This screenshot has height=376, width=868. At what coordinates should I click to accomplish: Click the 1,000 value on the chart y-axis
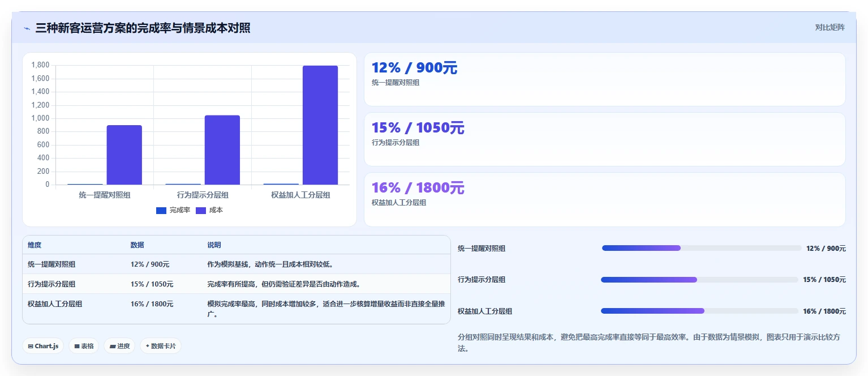tap(40, 118)
